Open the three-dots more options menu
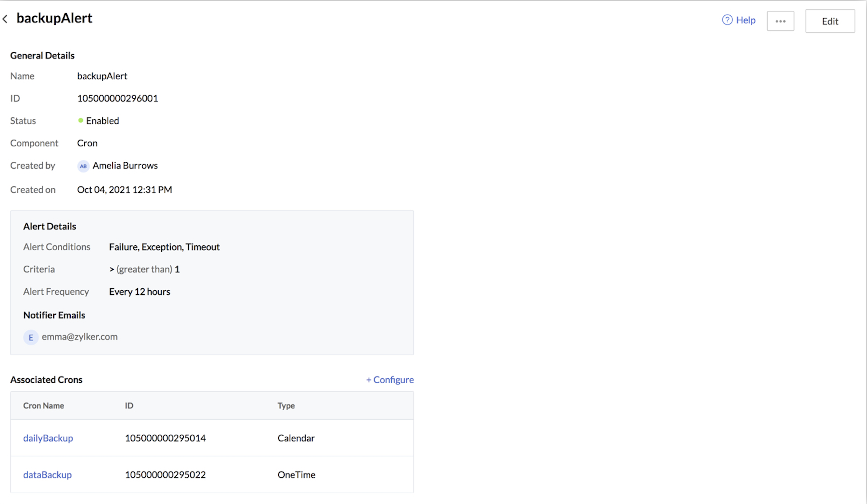Viewport: 867px width, 504px height. [780, 21]
